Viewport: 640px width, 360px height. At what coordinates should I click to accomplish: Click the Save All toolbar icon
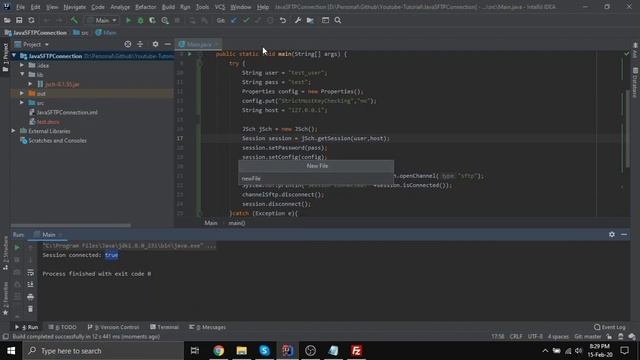19,20
